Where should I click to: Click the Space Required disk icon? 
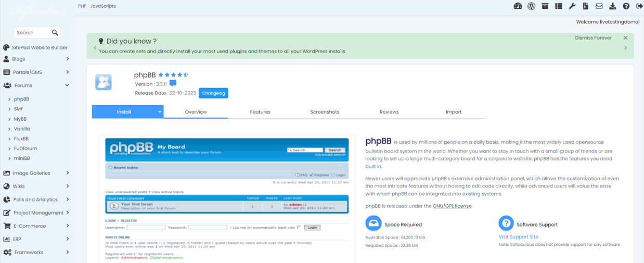point(373,223)
